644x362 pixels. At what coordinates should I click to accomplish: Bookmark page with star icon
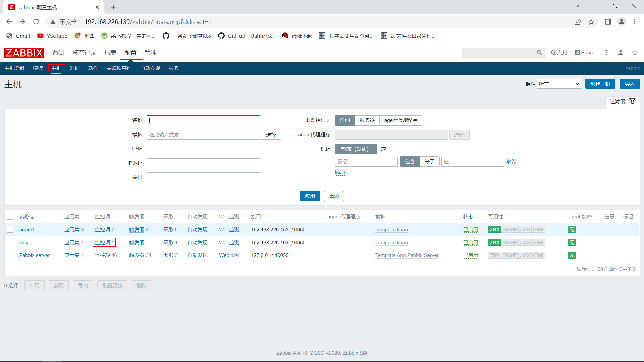[591, 22]
